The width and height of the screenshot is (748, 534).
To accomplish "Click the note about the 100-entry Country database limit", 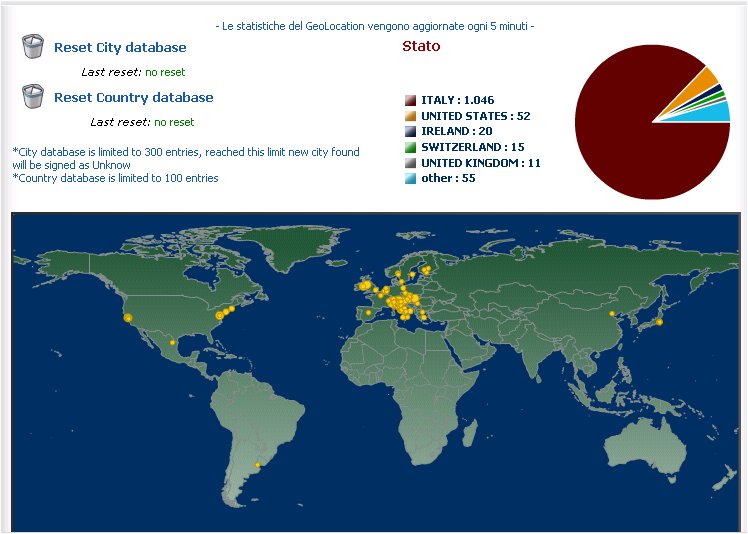I will coord(115,178).
